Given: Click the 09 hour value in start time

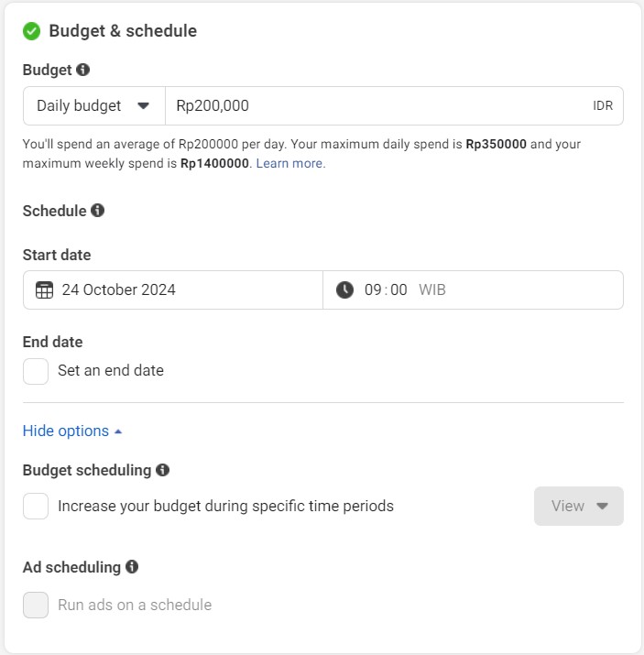Looking at the screenshot, I should tap(373, 289).
